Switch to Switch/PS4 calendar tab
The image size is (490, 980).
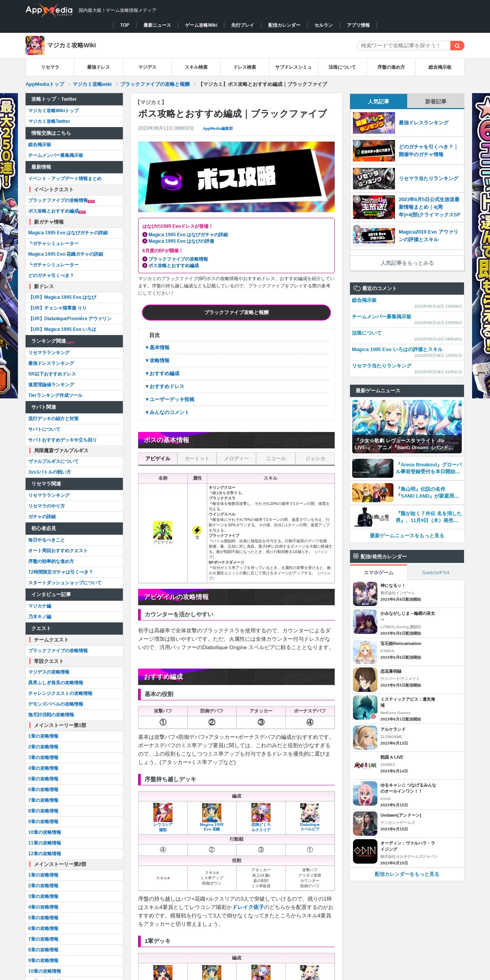click(x=435, y=572)
